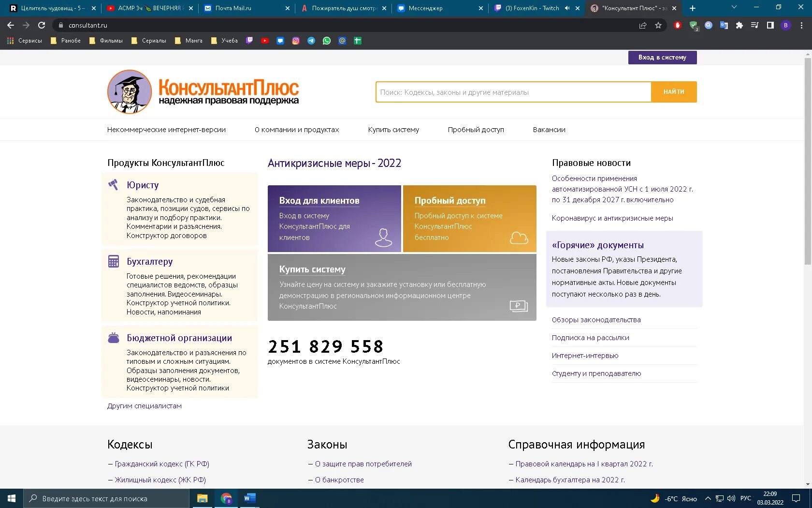812x508 pixels.
Task: Open the orange Пробный доступ tile
Action: coord(470,219)
